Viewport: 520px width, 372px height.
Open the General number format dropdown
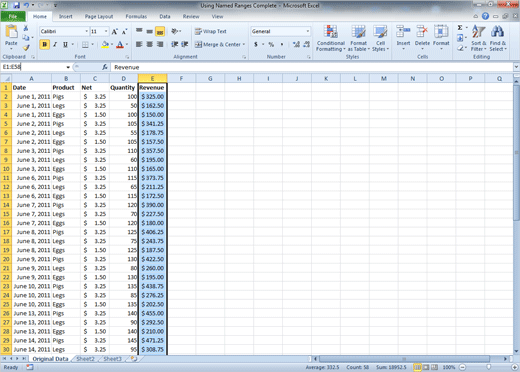(307, 31)
